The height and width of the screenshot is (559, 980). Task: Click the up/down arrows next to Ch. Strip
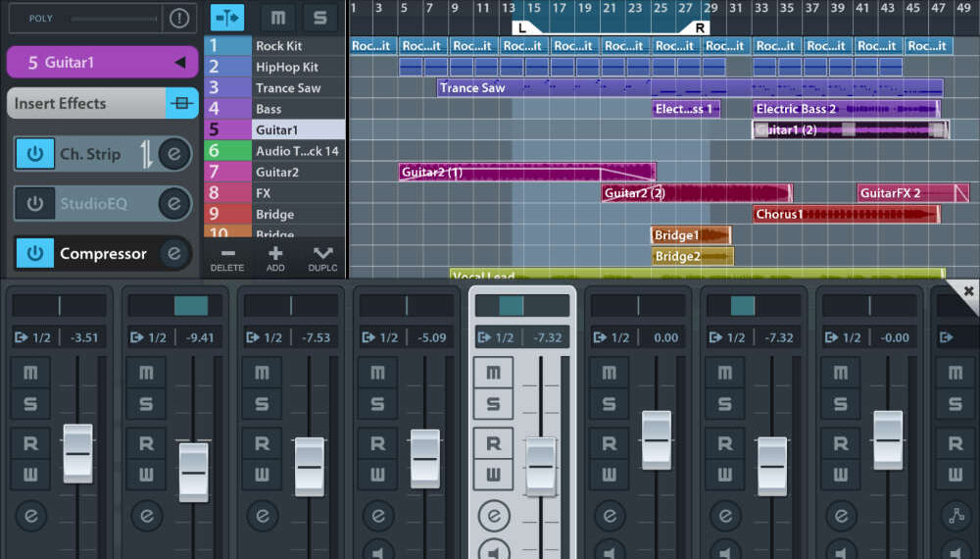pyautogui.click(x=146, y=154)
